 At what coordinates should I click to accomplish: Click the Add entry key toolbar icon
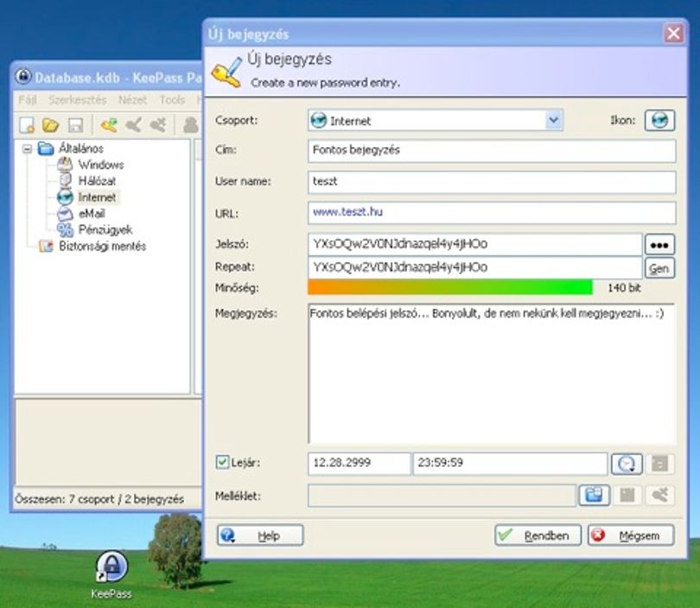pyautogui.click(x=109, y=125)
